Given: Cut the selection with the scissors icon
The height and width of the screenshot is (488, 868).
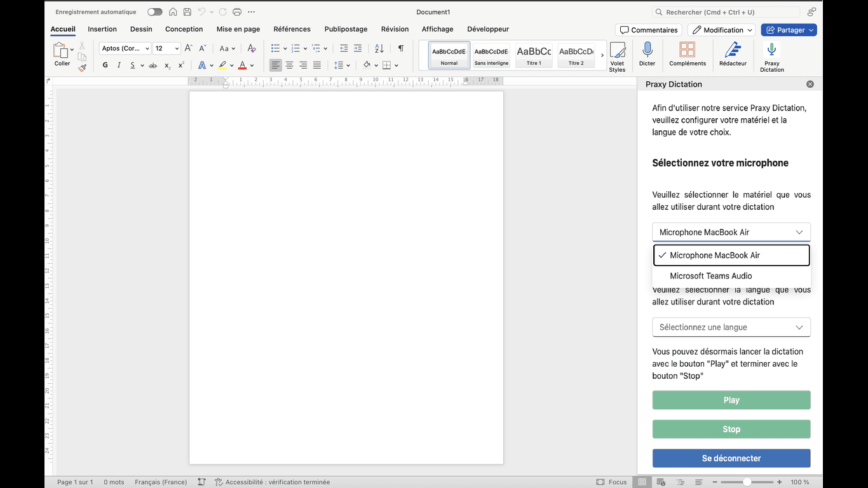Looking at the screenshot, I should pos(82,46).
